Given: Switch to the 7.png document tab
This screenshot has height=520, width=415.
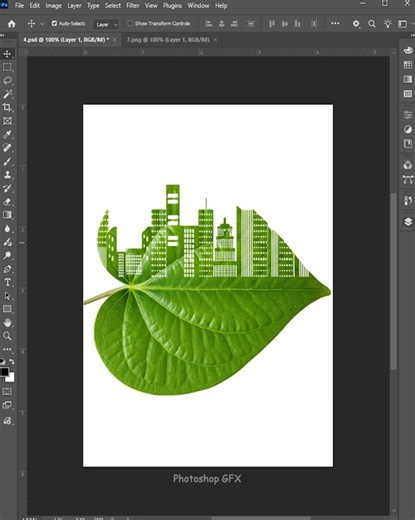Looking at the screenshot, I should coord(168,40).
